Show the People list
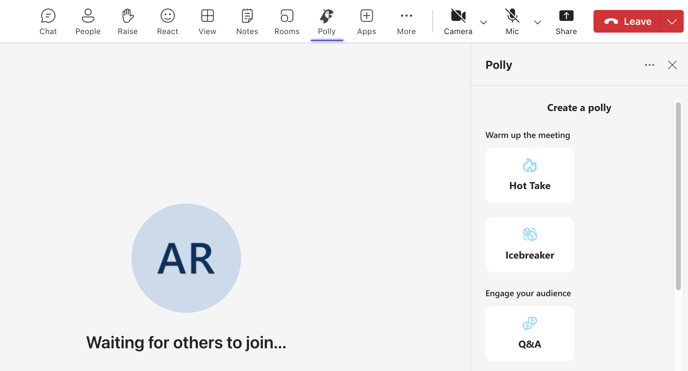Screen dimensions: 688x371 pyautogui.click(x=88, y=21)
